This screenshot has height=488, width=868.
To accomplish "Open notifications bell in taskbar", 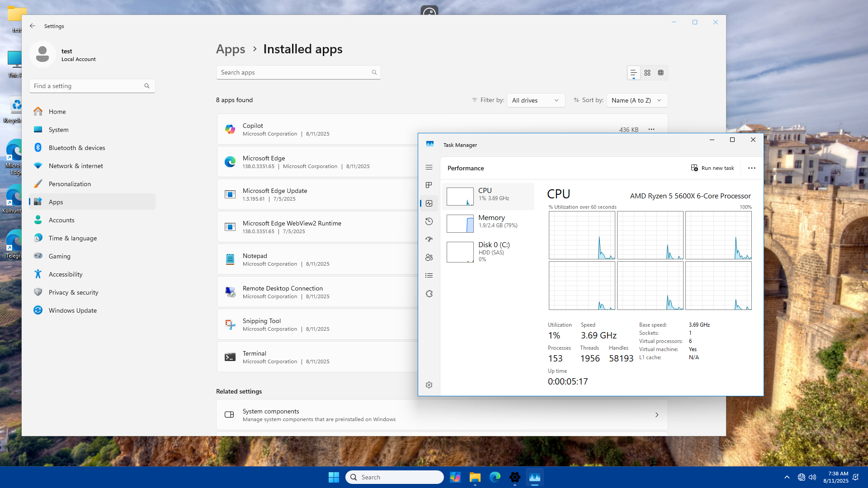I will click(x=856, y=477).
